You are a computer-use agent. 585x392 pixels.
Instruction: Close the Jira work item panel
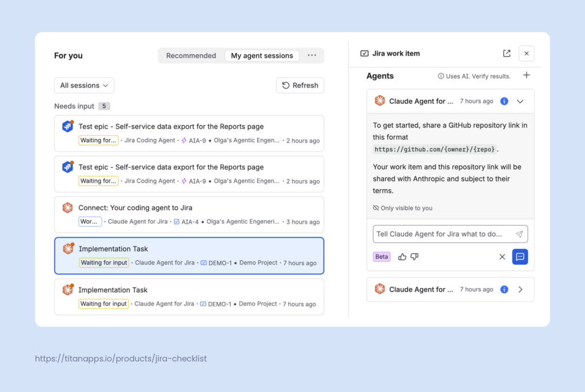tap(526, 53)
